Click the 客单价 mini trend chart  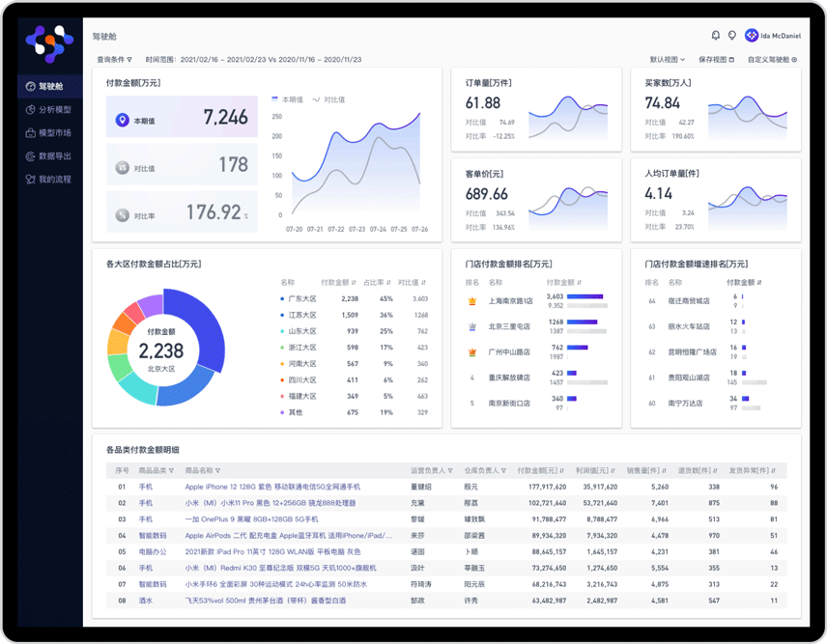click(x=568, y=209)
